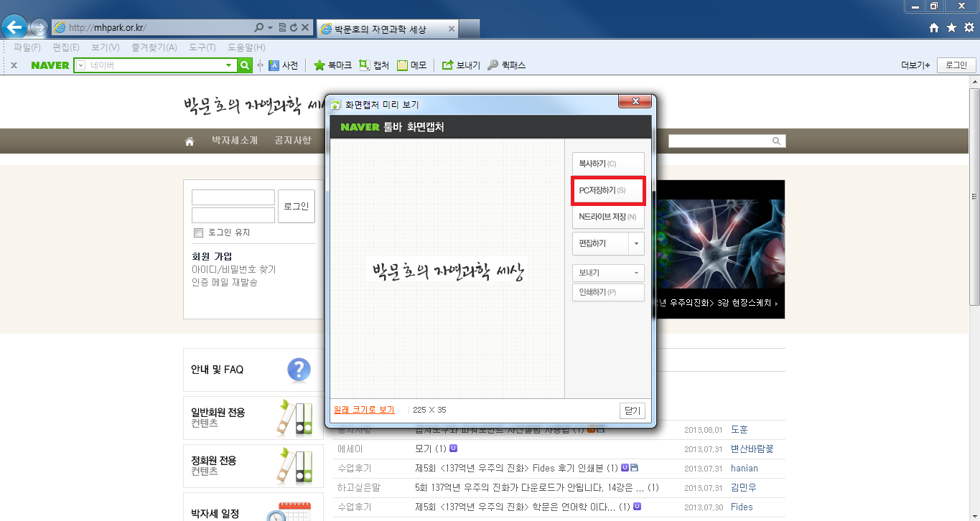Click the green Naver search magnifier button

245,65
